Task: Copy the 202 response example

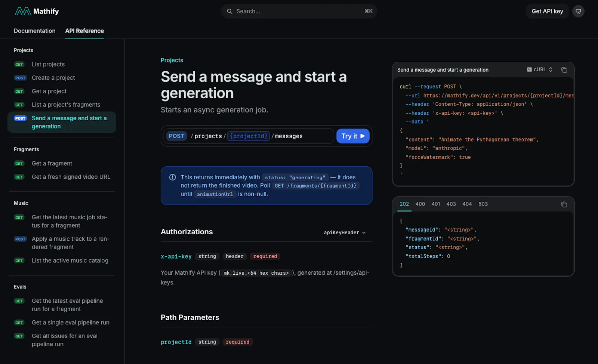Action: point(564,204)
